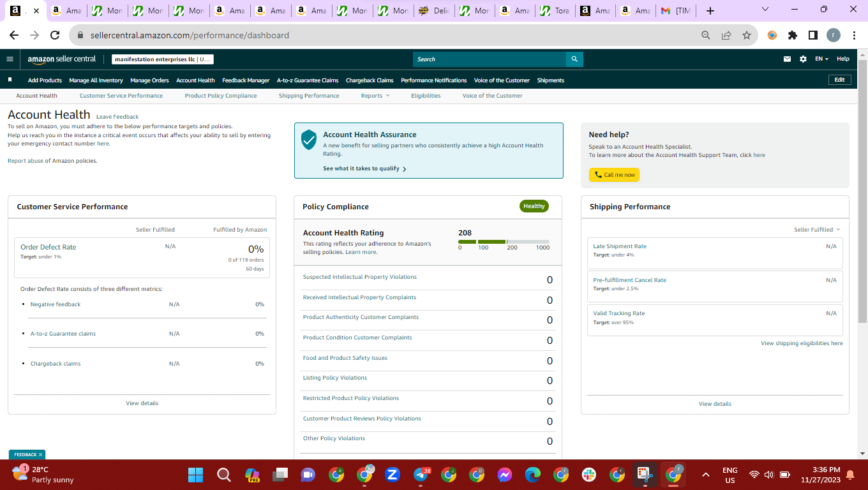Switch to the Product Policy Compliance tab
The image size is (868, 490).
point(221,96)
